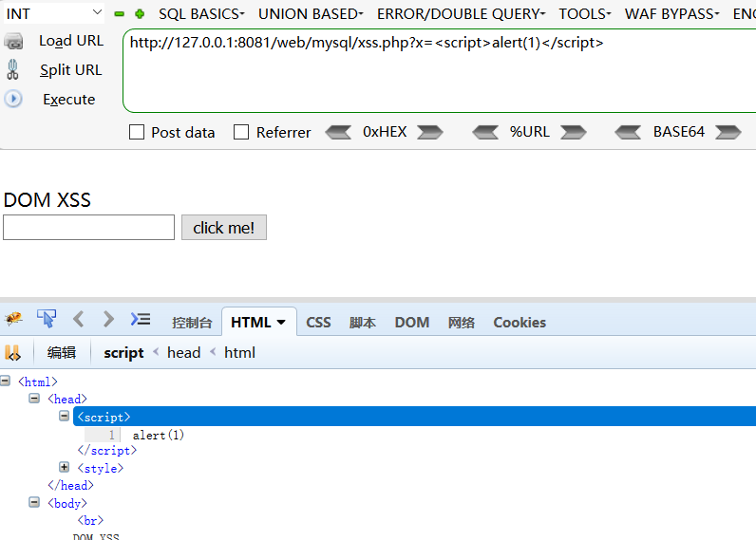Click the </script> closing tag

pos(107,451)
